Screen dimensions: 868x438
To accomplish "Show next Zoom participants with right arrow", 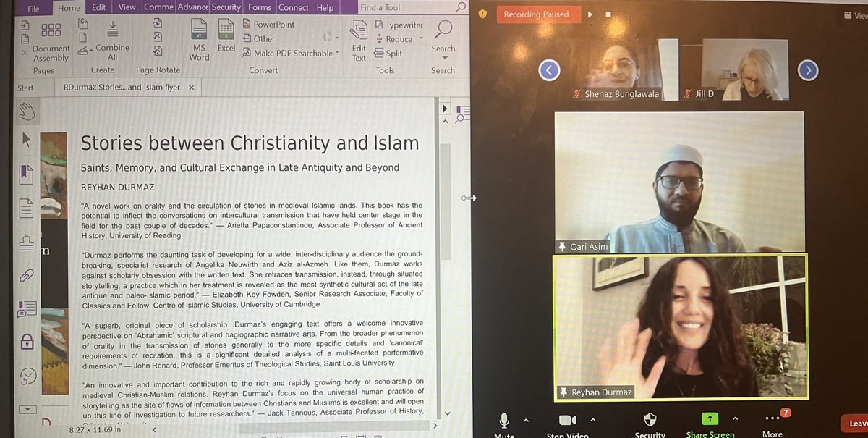I will [808, 70].
